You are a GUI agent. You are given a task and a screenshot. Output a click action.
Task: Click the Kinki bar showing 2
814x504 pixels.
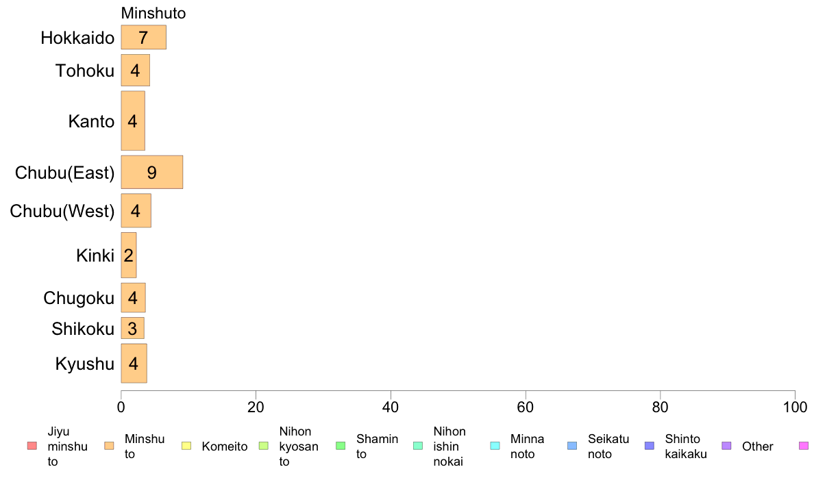(x=129, y=255)
